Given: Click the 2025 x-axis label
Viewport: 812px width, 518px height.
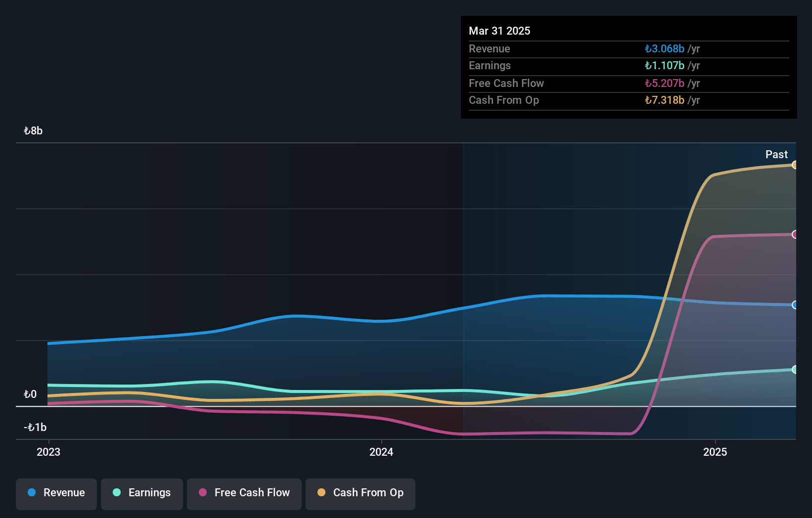Looking at the screenshot, I should (715, 452).
